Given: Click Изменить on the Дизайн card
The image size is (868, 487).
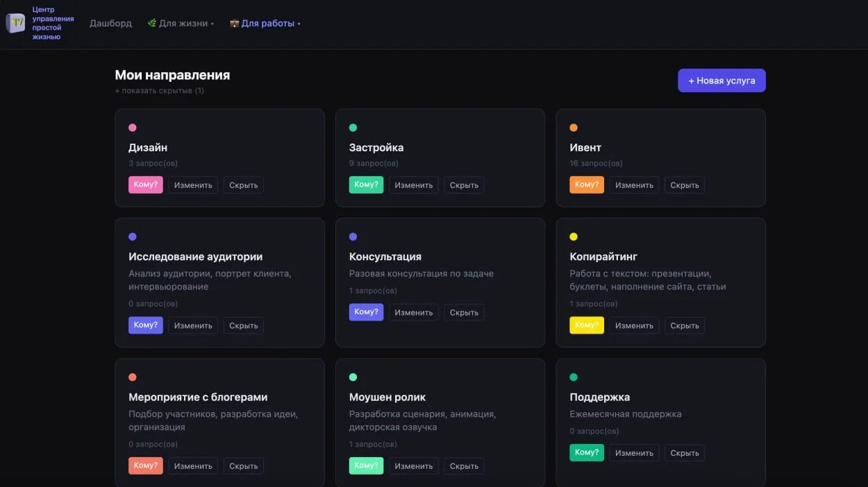Looking at the screenshot, I should click(x=193, y=185).
